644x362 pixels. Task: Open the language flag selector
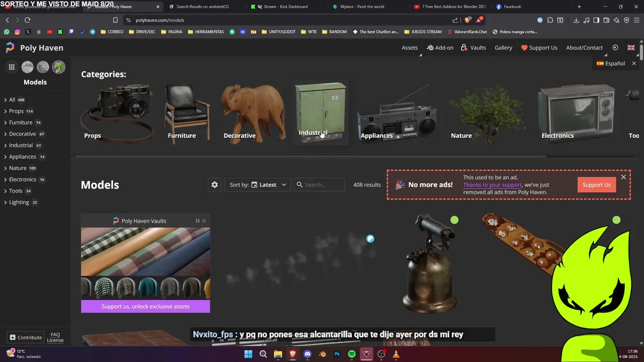[631, 48]
